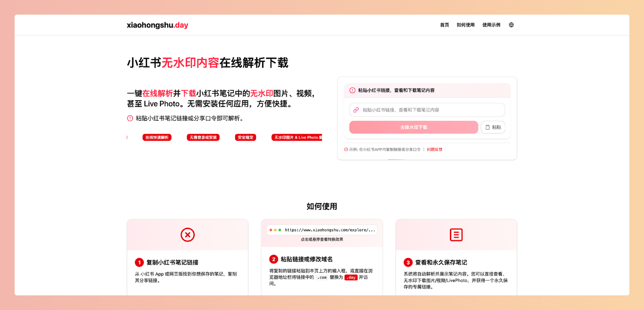
Task: Open the 使用示例 navigation item
Action: (491, 25)
